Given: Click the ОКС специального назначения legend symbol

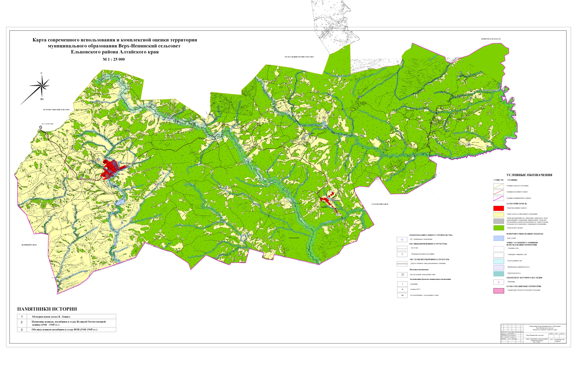Looking at the screenshot, I should (x=402, y=239).
